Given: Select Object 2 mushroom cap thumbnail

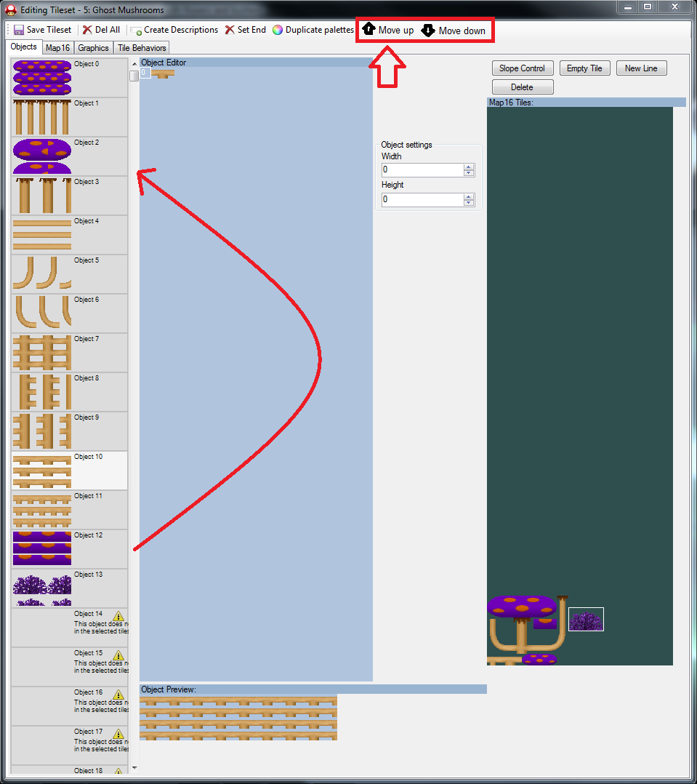Looking at the screenshot, I should point(42,156).
